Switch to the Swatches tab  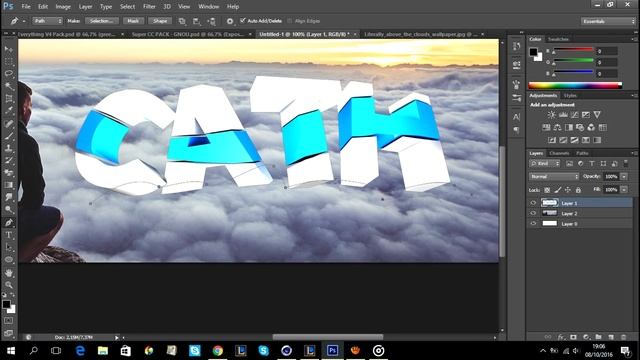pyautogui.click(x=558, y=39)
